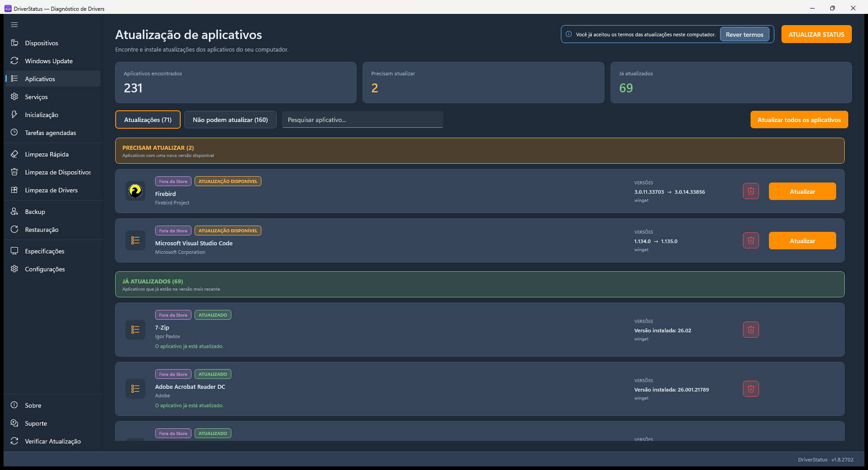This screenshot has width=868, height=470.
Task: Remove 7-Zip using its trash icon
Action: (x=751, y=330)
